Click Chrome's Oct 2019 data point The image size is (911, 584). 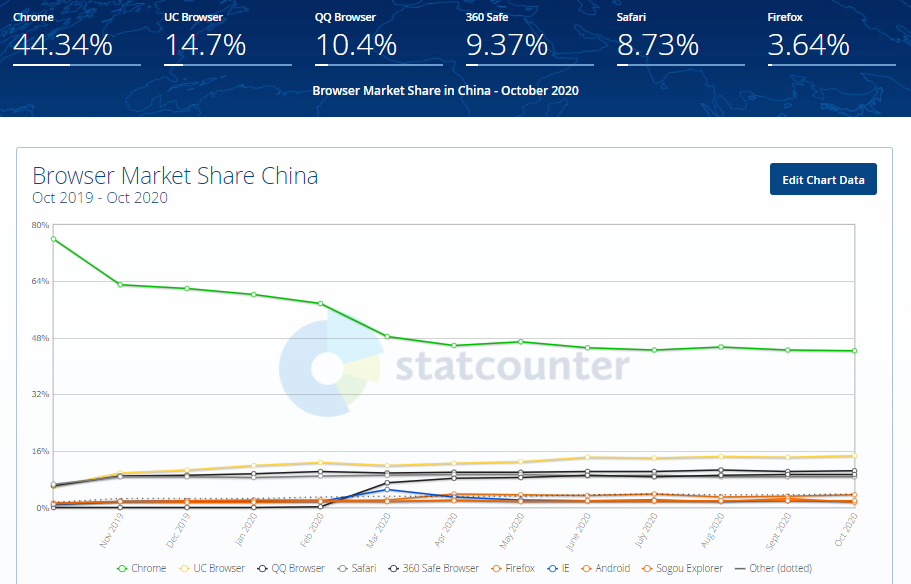(x=53, y=239)
